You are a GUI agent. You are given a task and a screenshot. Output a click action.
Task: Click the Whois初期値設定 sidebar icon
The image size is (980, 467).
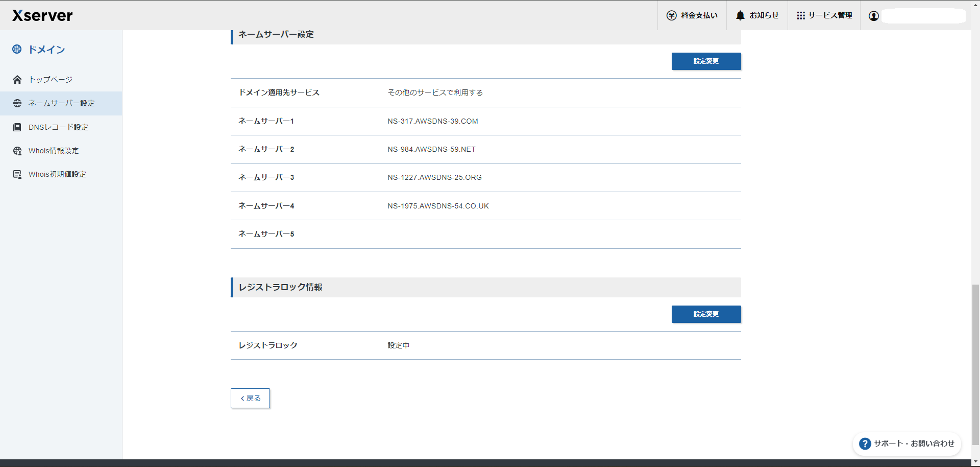click(17, 174)
